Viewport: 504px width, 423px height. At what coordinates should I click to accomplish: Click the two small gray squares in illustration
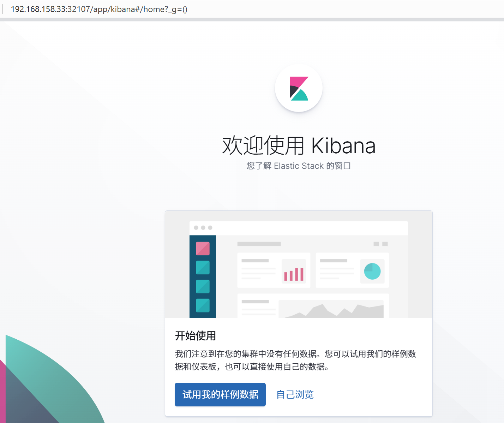tap(380, 244)
